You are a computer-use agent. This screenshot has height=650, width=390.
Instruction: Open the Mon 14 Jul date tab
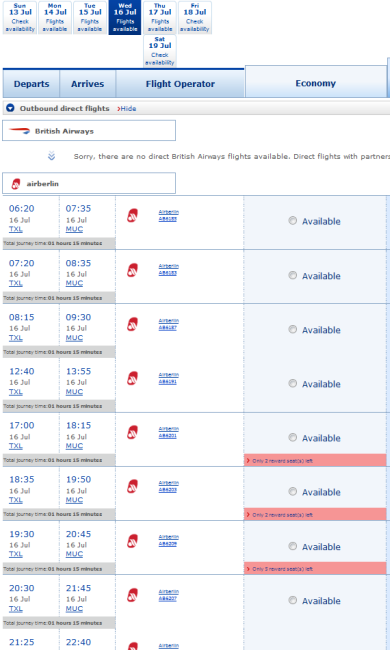coord(55,17)
